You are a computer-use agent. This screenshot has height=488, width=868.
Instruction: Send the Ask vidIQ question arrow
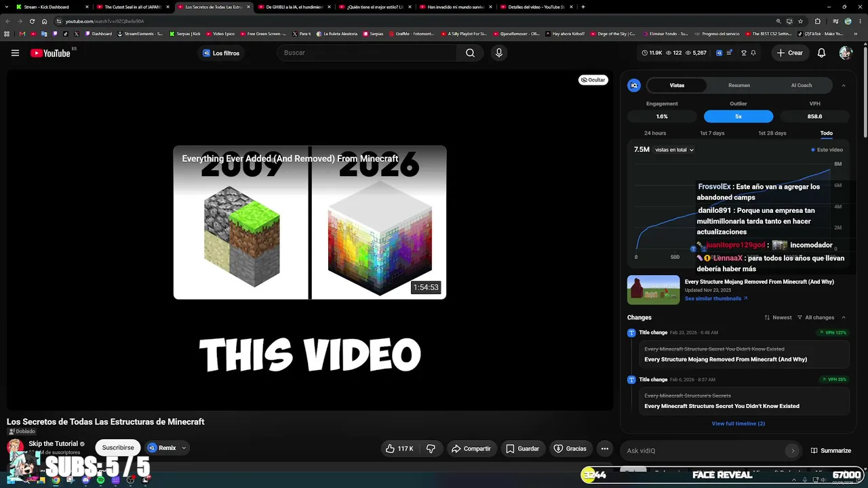coord(792,451)
